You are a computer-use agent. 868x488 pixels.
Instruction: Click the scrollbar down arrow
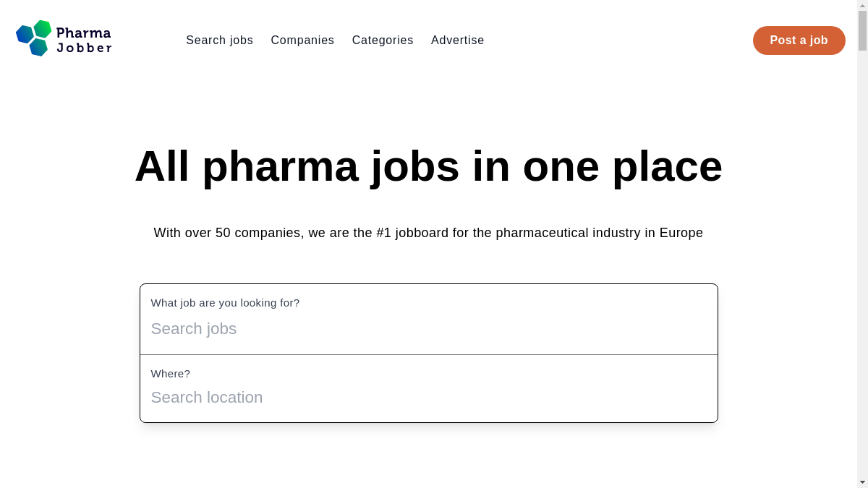point(862,482)
